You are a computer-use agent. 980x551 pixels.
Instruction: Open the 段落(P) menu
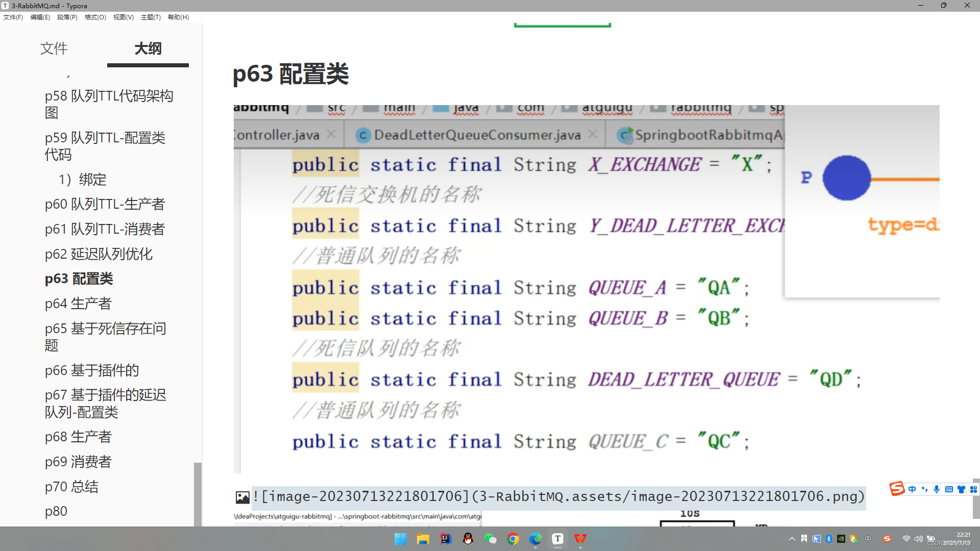click(67, 17)
